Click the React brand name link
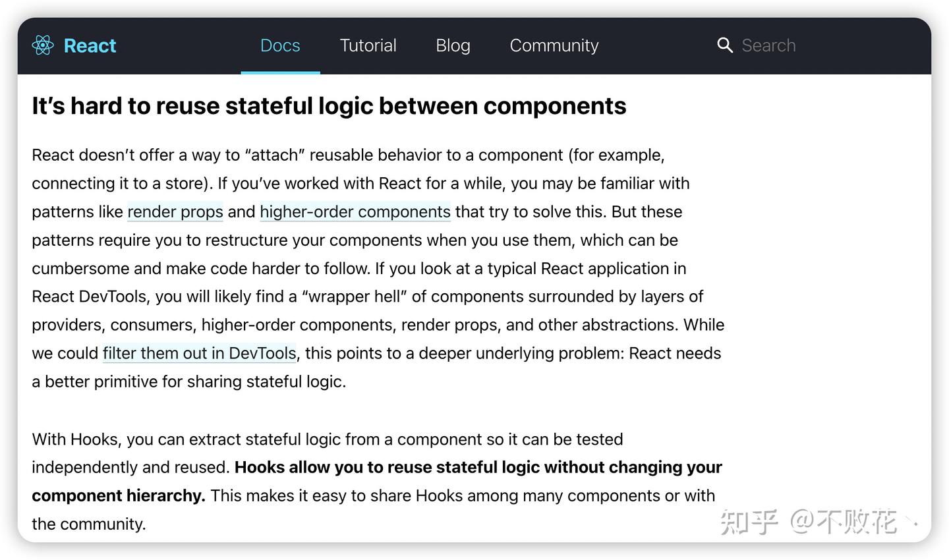The image size is (949, 560). 90,45
